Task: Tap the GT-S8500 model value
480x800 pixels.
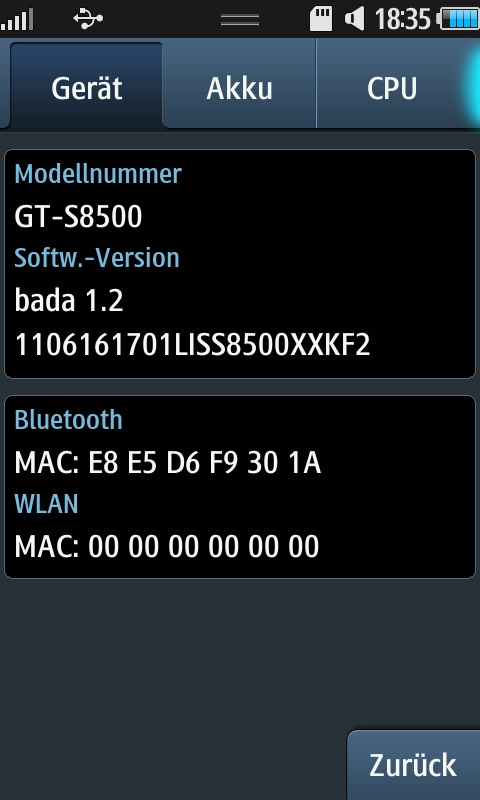Action: (x=78, y=217)
